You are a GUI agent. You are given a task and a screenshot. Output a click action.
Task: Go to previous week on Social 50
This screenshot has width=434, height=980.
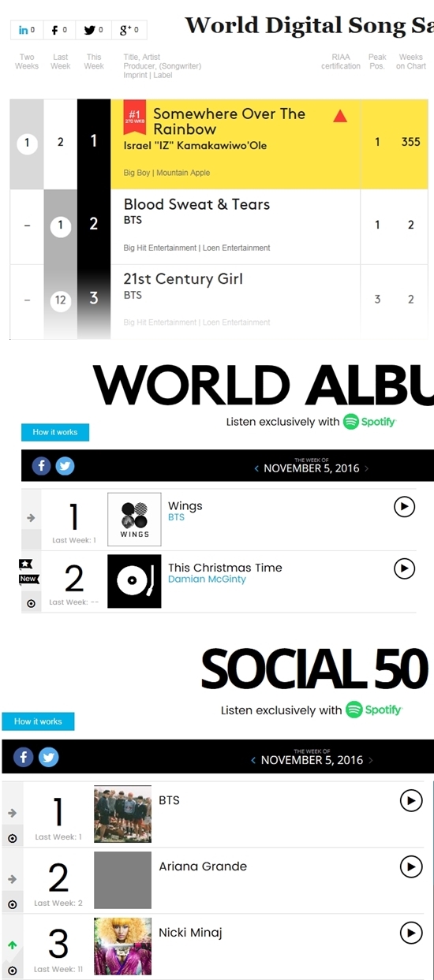point(253,760)
